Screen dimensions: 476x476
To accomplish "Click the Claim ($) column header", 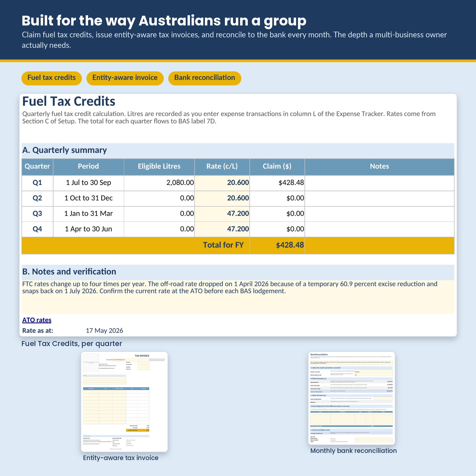I will click(x=277, y=167).
